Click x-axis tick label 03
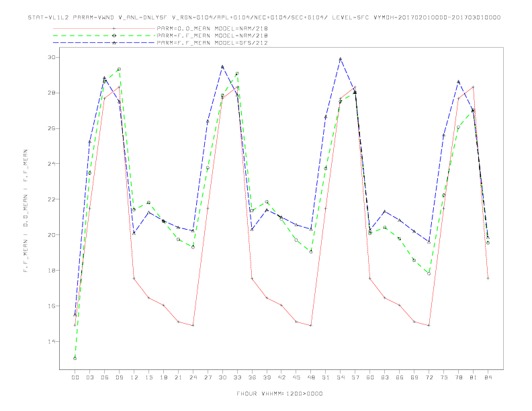 (89, 377)
